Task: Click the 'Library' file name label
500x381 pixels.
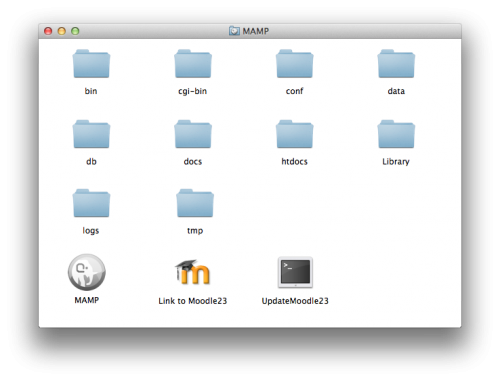Action: click(x=396, y=162)
